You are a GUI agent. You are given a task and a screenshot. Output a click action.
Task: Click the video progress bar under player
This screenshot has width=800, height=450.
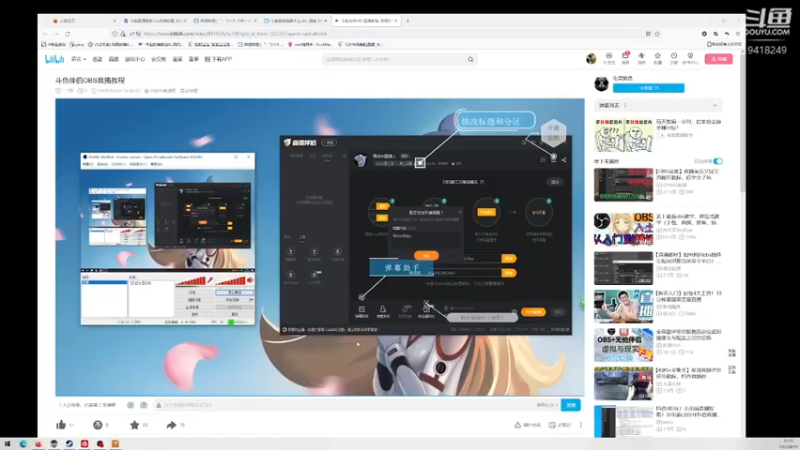(x=320, y=396)
